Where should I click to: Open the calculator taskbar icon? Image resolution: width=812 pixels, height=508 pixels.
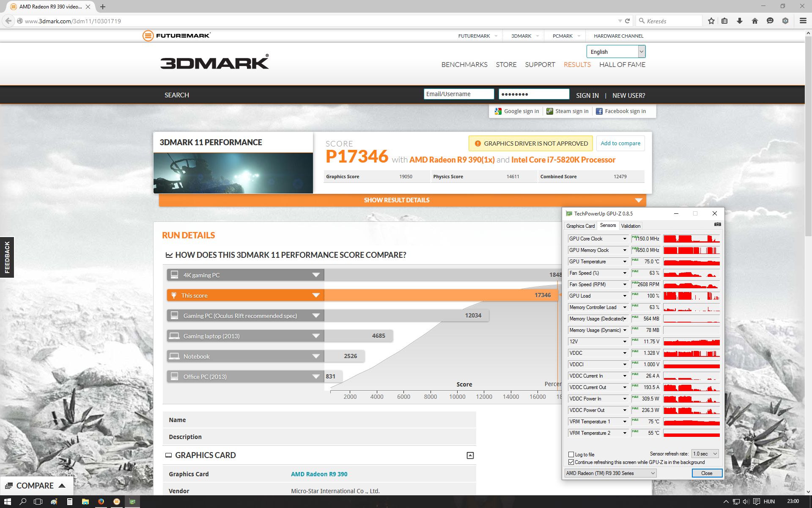point(70,502)
